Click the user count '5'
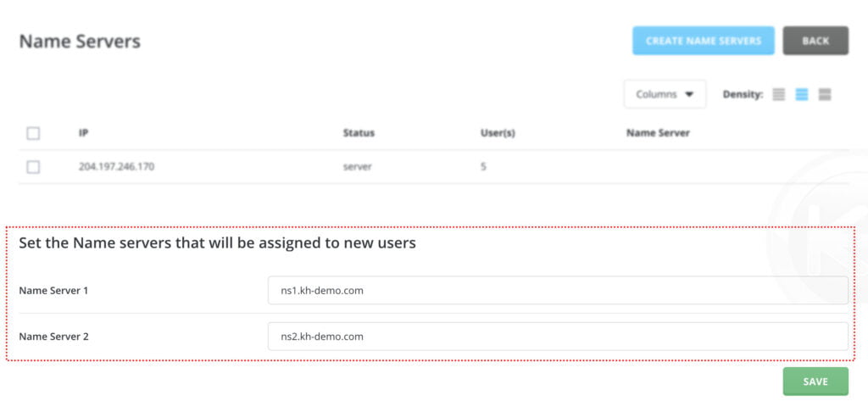Screen dimensions: 868x418 click(483, 167)
